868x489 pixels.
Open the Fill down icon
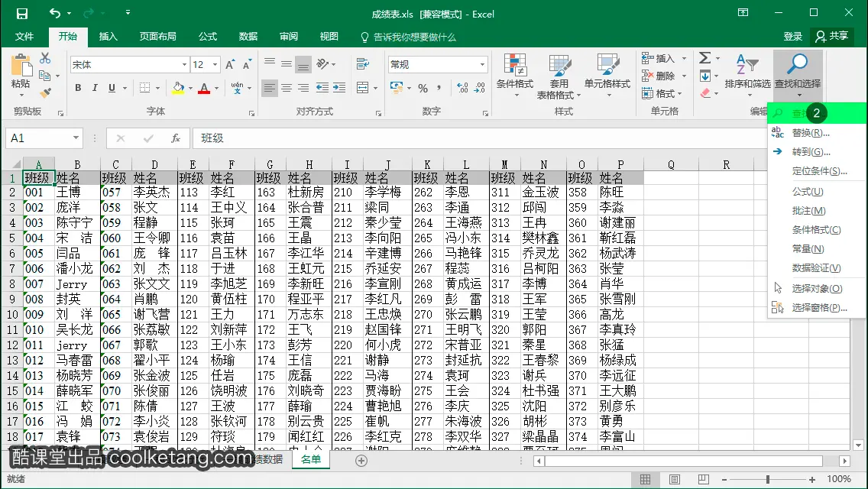[705, 76]
